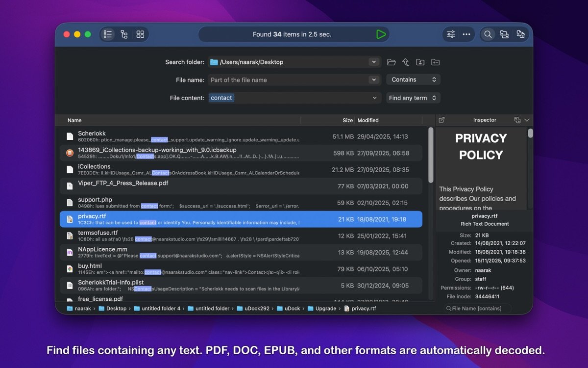Sort results by the Size column header
This screenshot has height=368, width=588.
click(347, 120)
